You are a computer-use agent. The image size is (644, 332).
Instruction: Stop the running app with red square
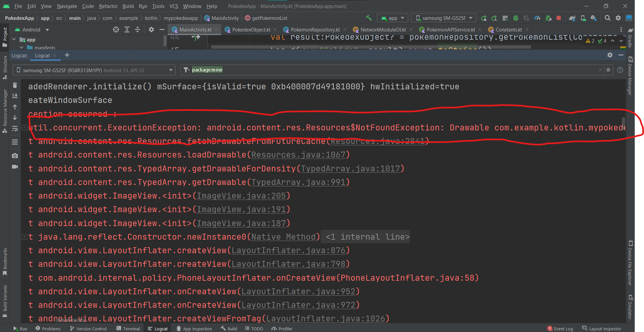559,18
